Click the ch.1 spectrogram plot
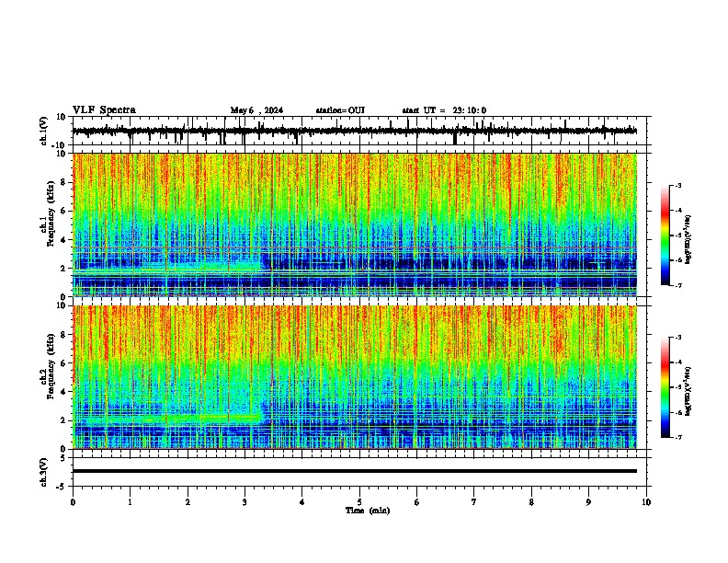This screenshot has height=563, width=728. click(355, 224)
